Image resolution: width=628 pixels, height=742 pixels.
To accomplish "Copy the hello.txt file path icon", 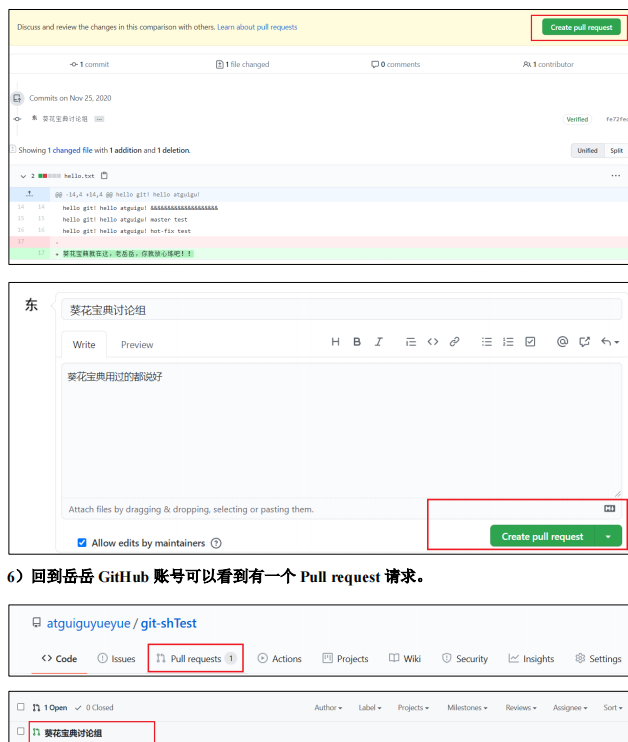I will [x=104, y=176].
